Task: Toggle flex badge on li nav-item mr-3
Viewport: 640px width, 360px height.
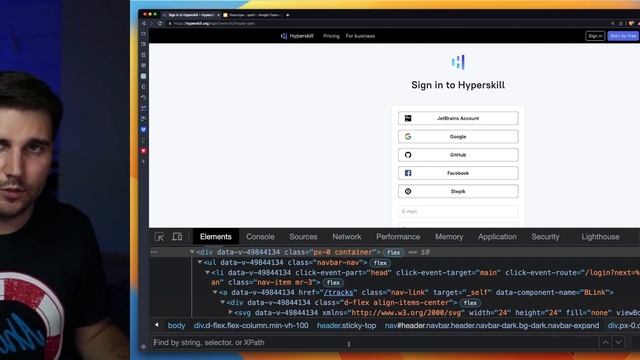Action: 333,282
